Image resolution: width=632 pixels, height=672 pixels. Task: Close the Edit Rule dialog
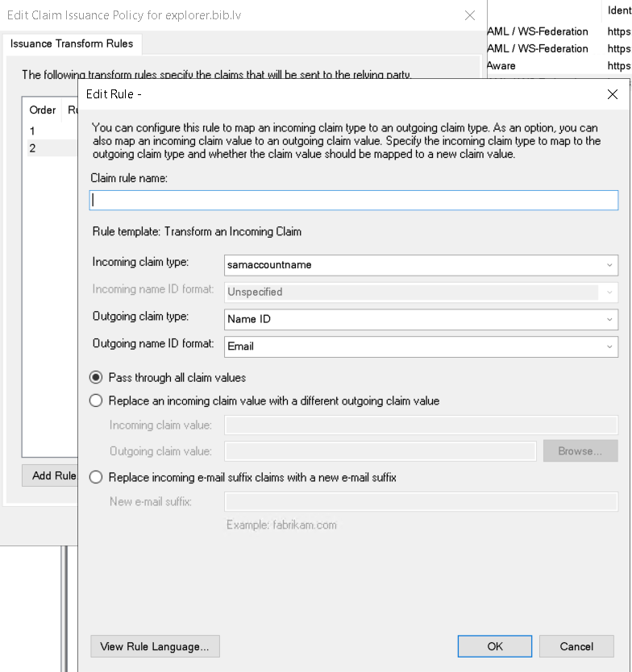click(612, 94)
